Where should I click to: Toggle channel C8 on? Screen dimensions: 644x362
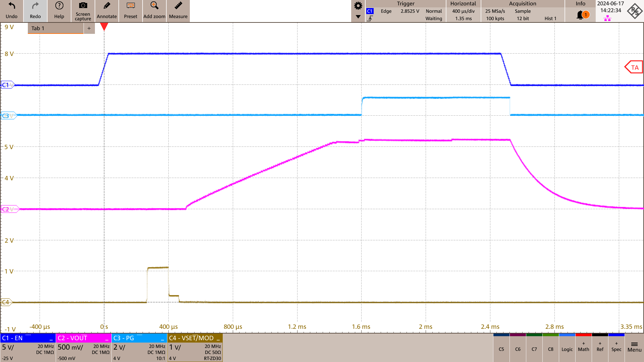click(x=550, y=349)
